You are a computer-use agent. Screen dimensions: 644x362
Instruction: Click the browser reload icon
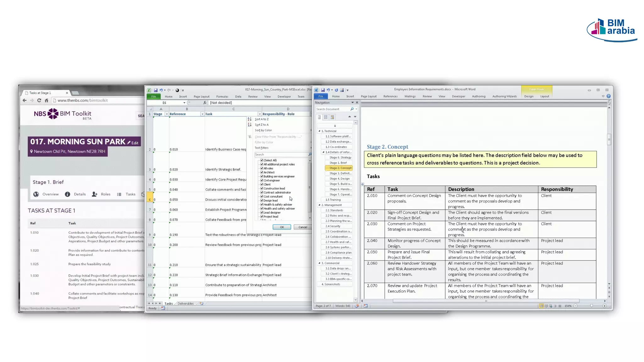pyautogui.click(x=39, y=101)
